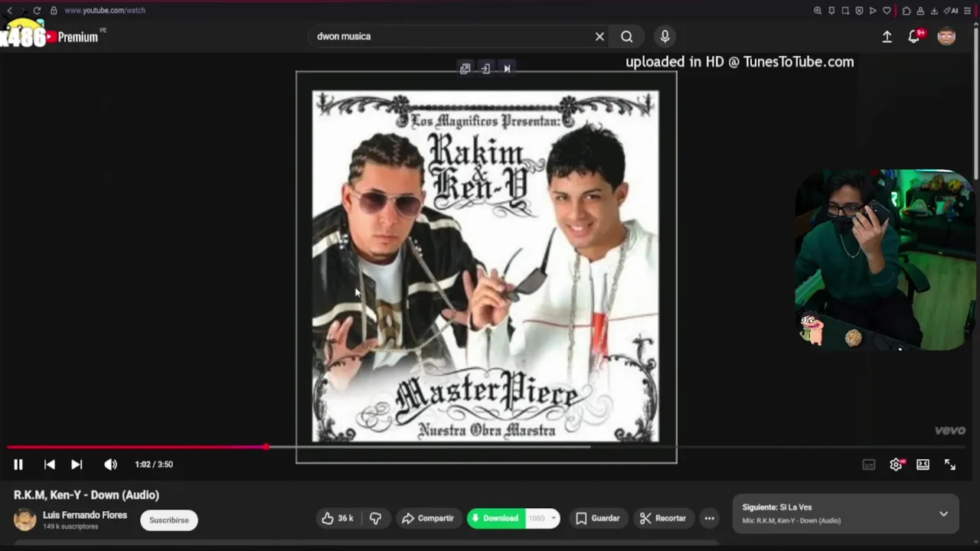
Task: Expand the Siguiente mix playlist panel
Action: coord(943,514)
